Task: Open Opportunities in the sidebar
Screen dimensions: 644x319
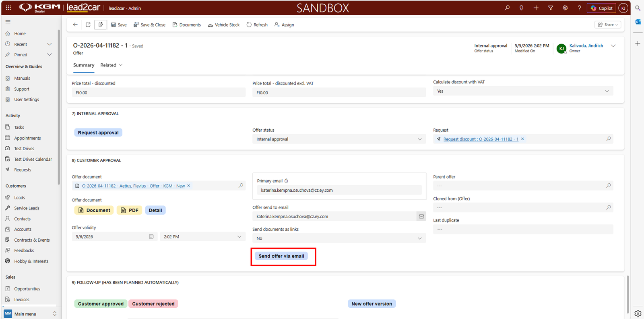Action: coord(27,289)
